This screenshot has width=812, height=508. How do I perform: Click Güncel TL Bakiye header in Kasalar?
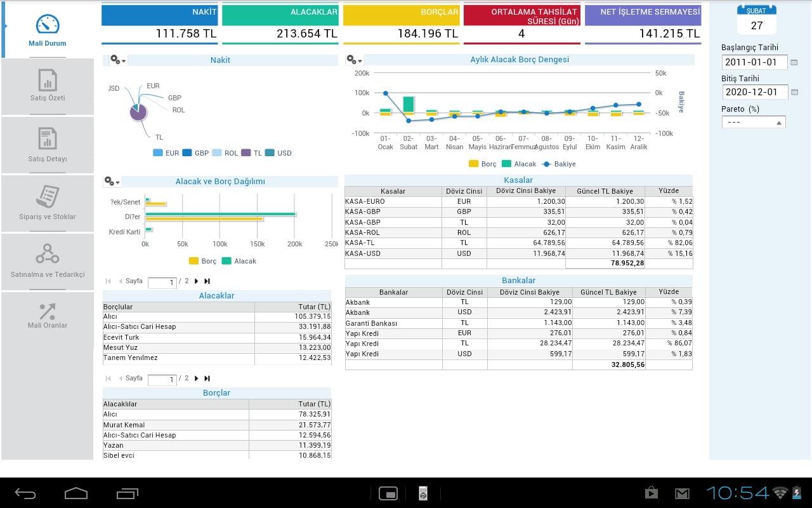point(605,191)
